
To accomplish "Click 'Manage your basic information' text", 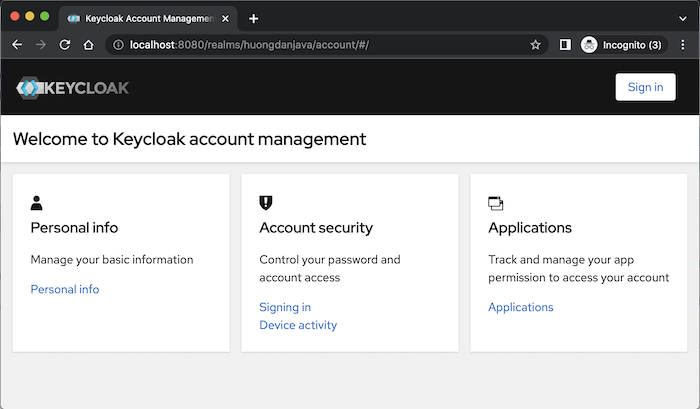I will pyautogui.click(x=112, y=260).
